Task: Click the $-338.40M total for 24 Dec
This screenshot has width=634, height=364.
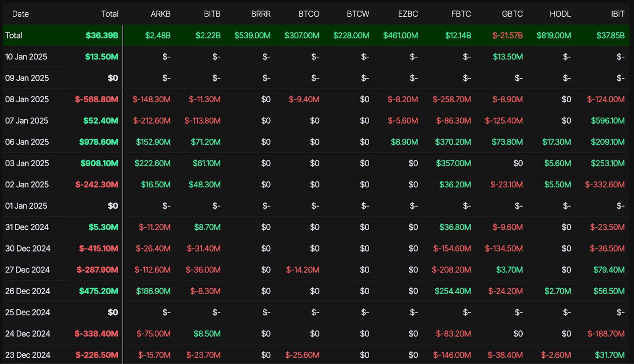Action: click(96, 334)
